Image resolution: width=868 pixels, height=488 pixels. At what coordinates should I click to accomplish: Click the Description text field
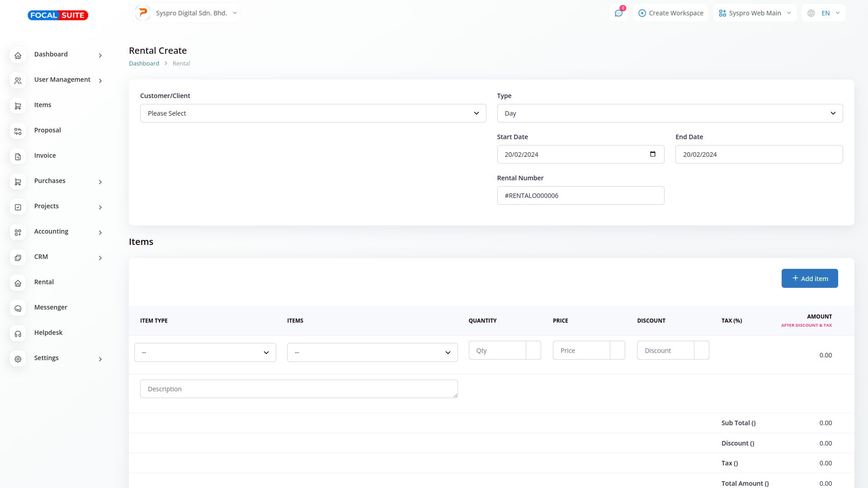[298, 389]
